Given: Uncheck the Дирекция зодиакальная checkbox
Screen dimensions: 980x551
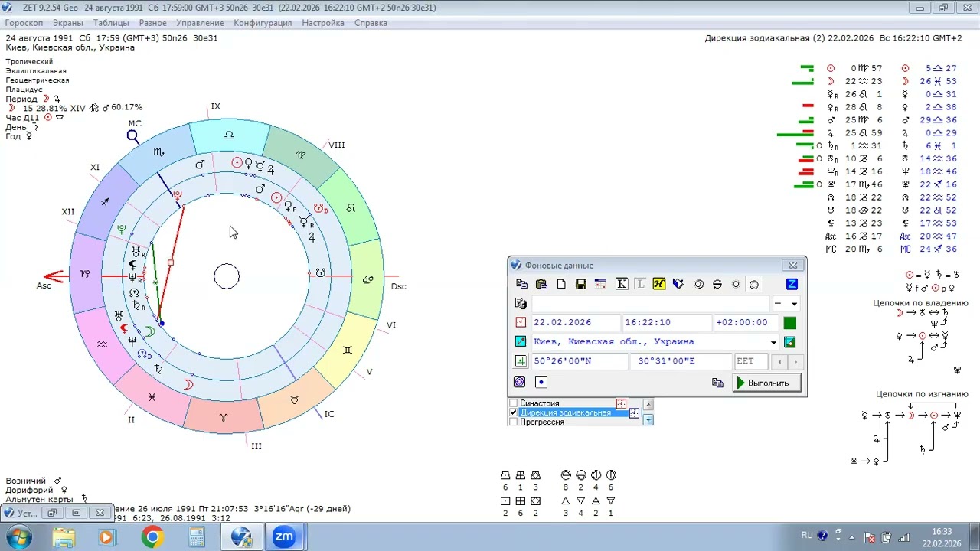Looking at the screenshot, I should (514, 412).
